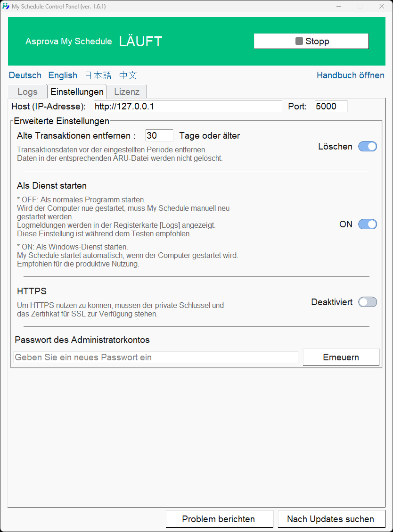Click Nach Updates suchen button

331,519
